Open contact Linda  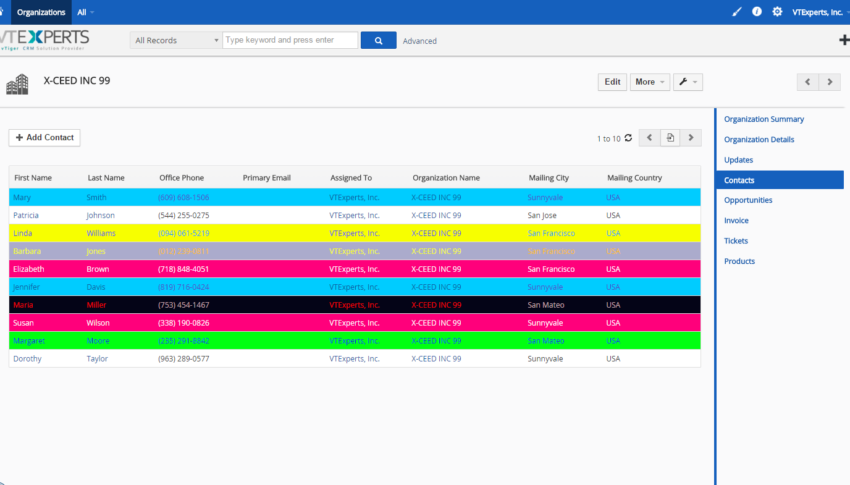[23, 233]
